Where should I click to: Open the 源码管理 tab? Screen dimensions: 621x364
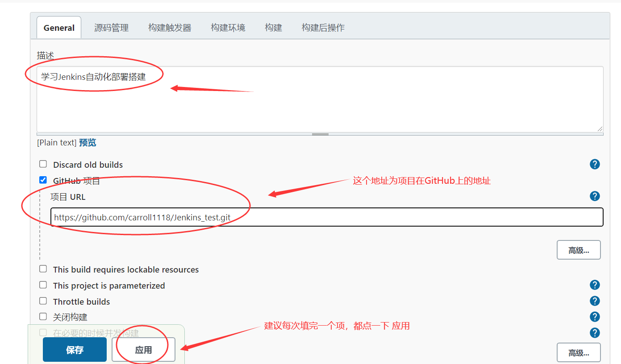[x=111, y=28]
